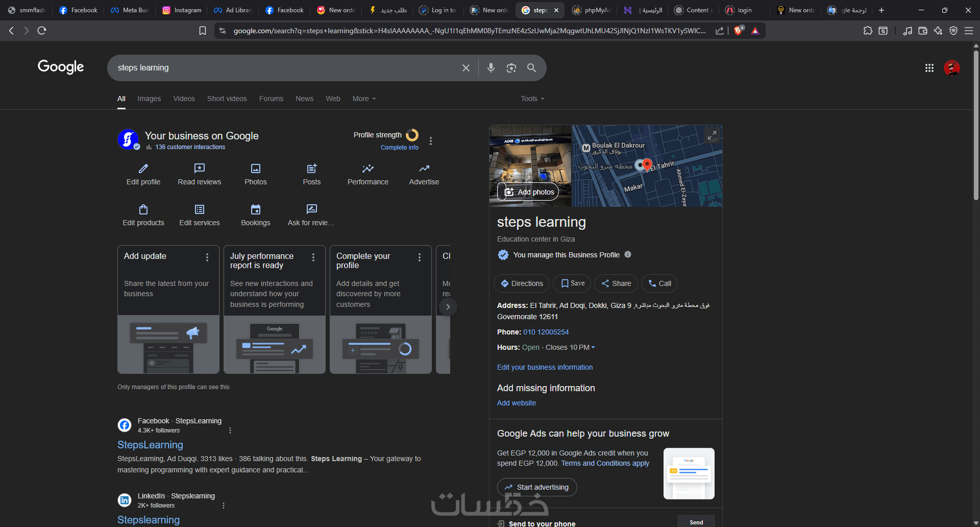
Task: Show info about managing this profile
Action: coord(628,254)
